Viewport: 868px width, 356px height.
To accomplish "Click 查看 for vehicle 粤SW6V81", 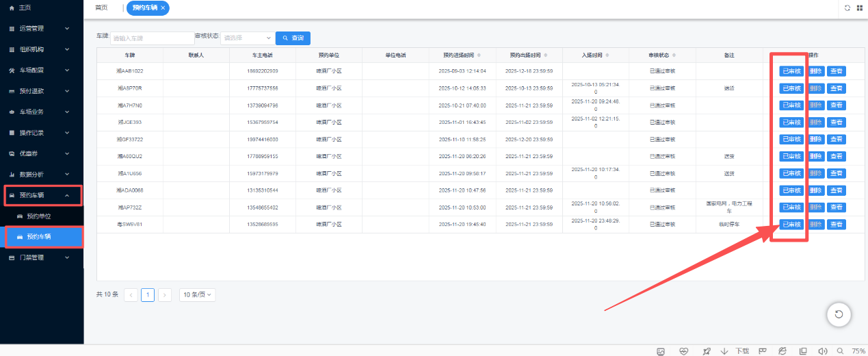I will coord(836,225).
